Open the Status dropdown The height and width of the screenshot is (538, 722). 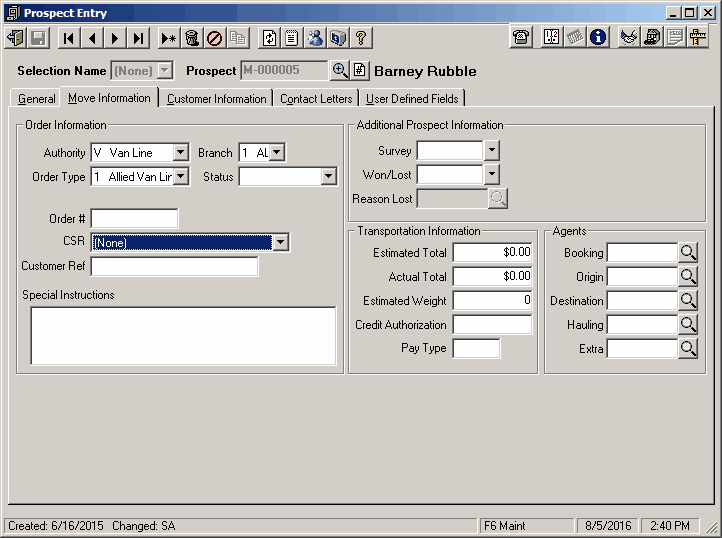[328, 176]
